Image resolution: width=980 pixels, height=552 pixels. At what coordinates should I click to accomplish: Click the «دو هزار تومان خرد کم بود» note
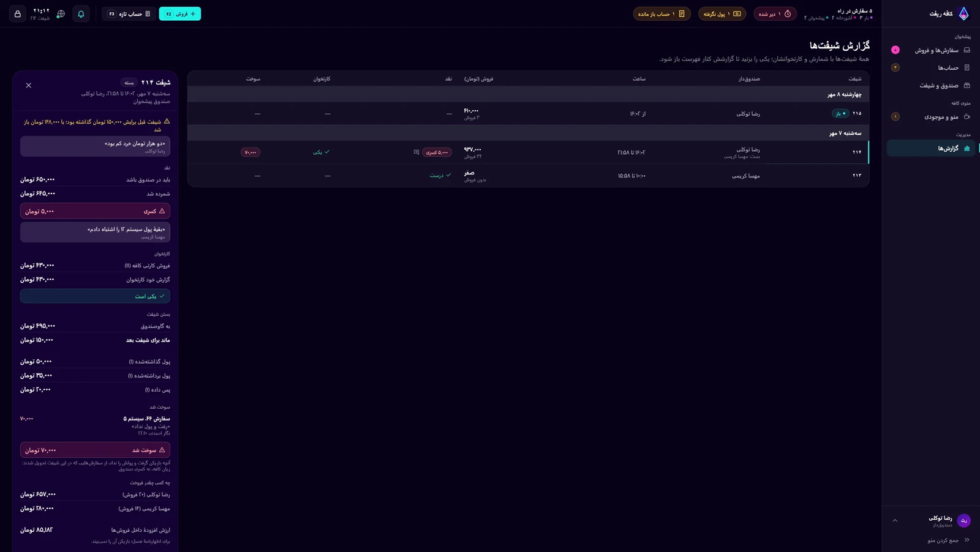tap(95, 146)
